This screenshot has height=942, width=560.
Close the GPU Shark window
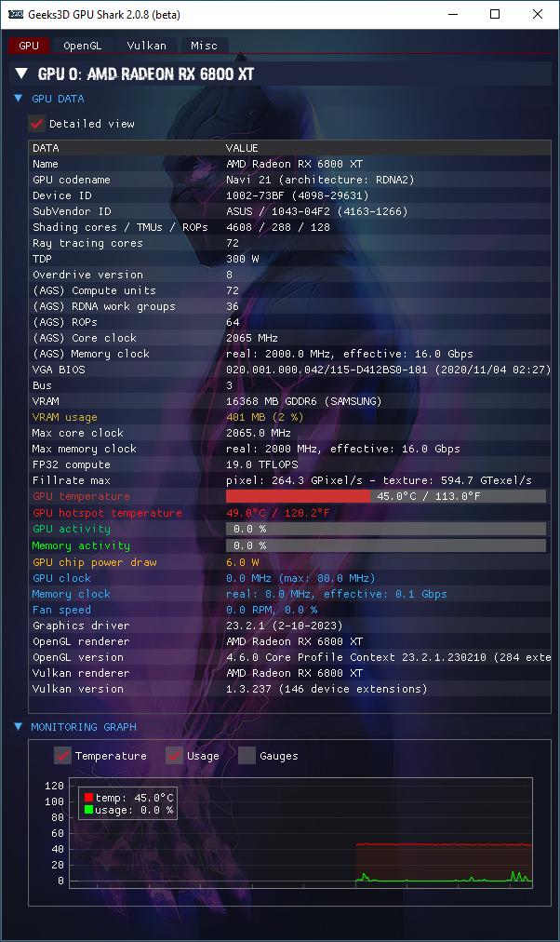pyautogui.click(x=537, y=14)
